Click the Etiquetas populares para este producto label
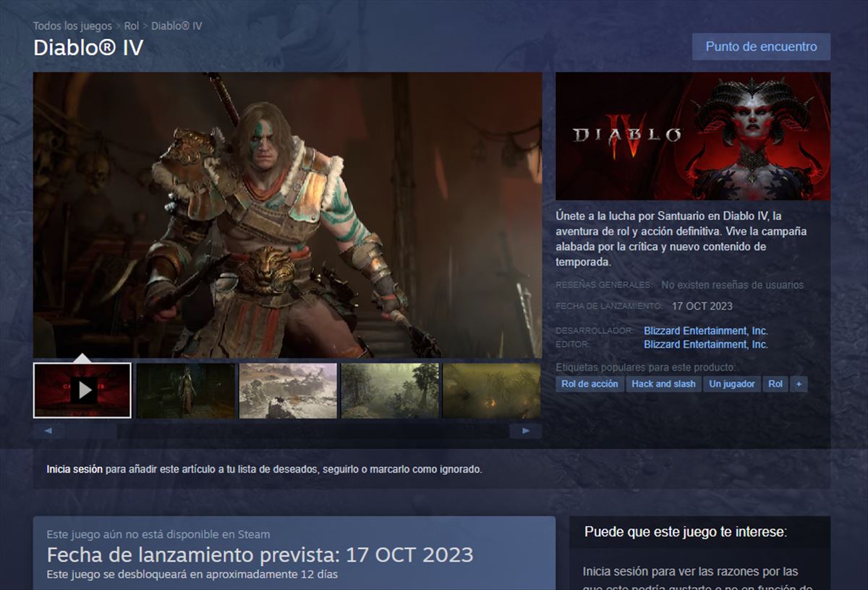This screenshot has width=868, height=590. tap(646, 367)
